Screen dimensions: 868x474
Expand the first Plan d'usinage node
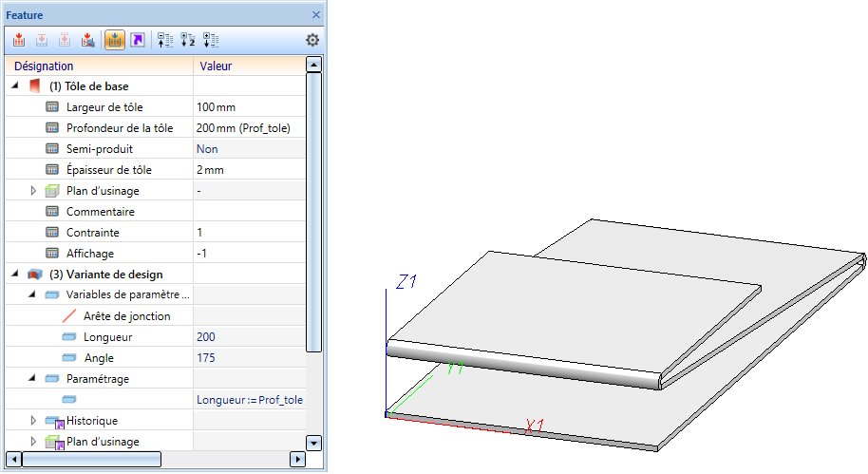click(33, 191)
